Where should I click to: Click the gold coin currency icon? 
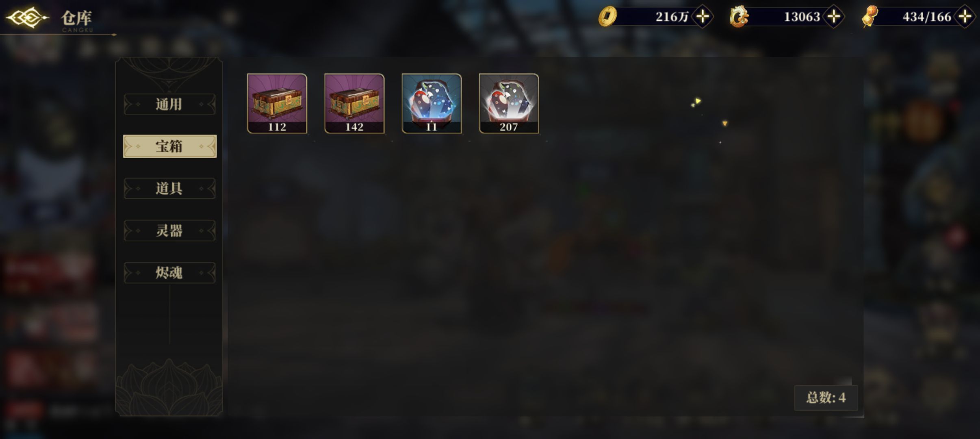click(608, 17)
